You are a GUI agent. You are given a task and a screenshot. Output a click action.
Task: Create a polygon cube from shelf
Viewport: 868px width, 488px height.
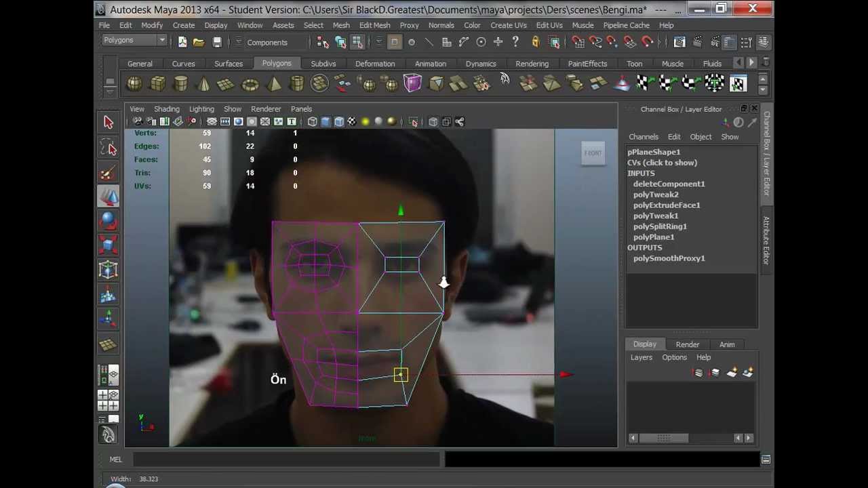157,84
